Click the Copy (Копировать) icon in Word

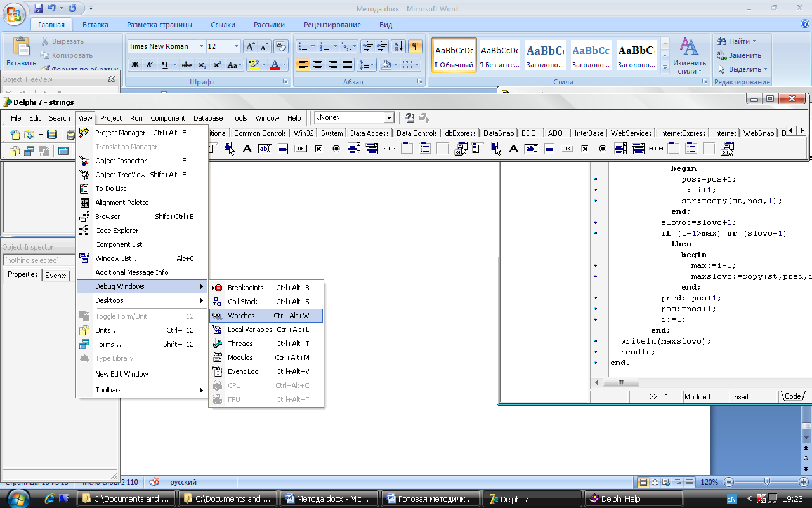click(x=46, y=55)
